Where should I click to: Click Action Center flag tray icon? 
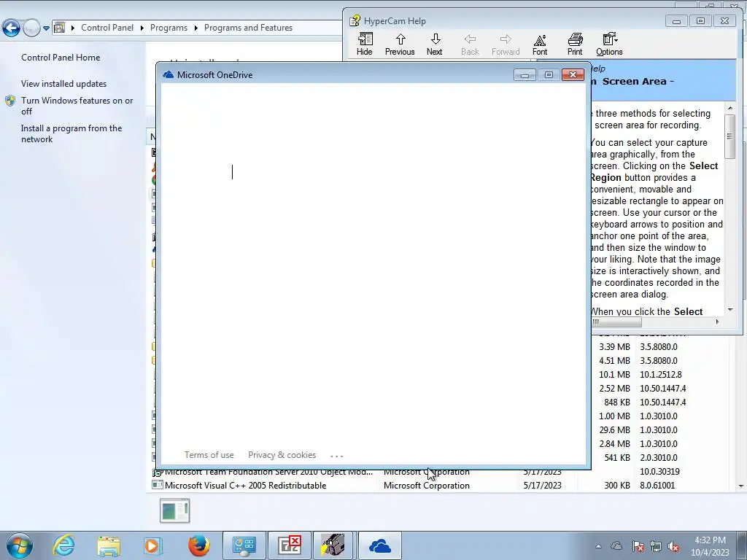click(x=638, y=546)
